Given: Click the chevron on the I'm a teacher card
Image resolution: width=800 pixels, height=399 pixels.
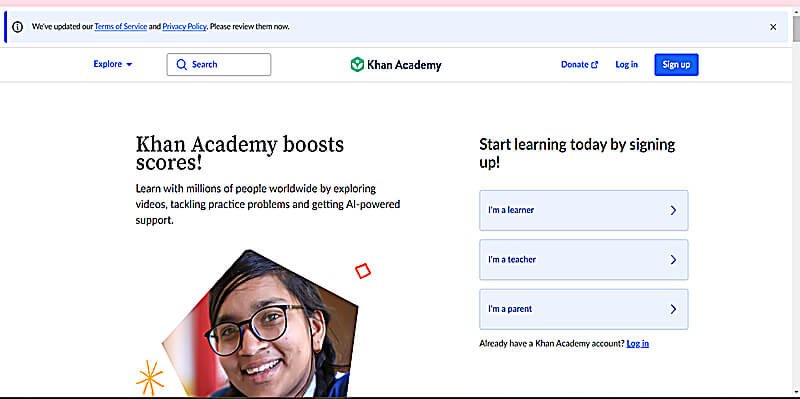Looking at the screenshot, I should click(x=673, y=260).
